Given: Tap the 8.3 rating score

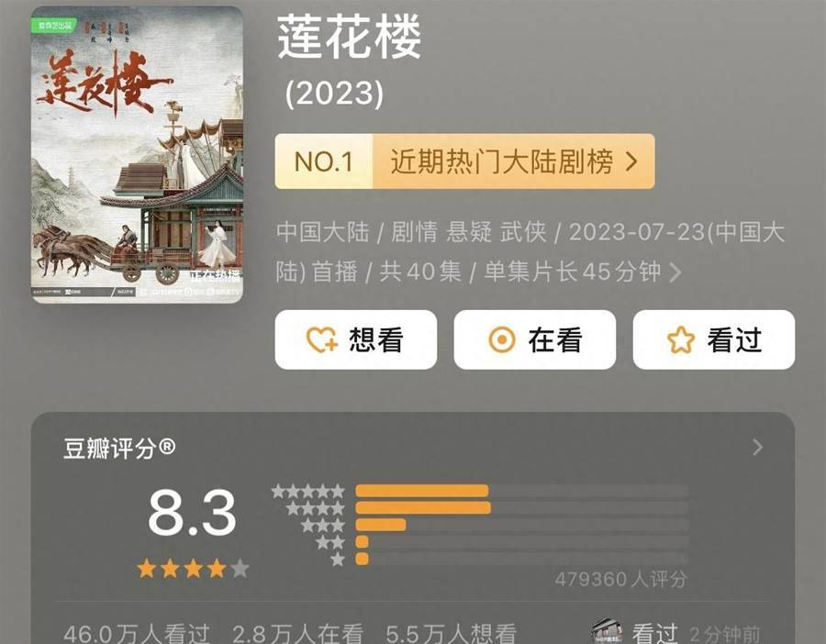Looking at the screenshot, I should pyautogui.click(x=192, y=513).
